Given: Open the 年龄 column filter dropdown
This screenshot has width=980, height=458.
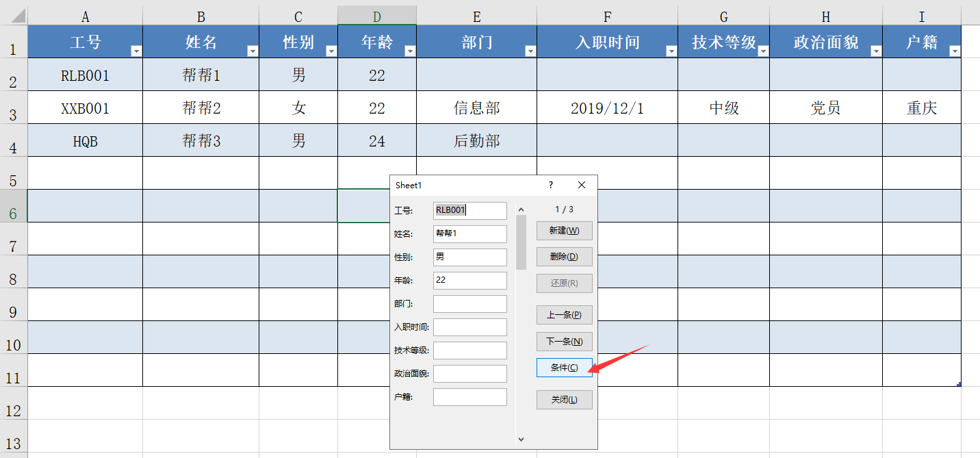Looking at the screenshot, I should [409, 51].
